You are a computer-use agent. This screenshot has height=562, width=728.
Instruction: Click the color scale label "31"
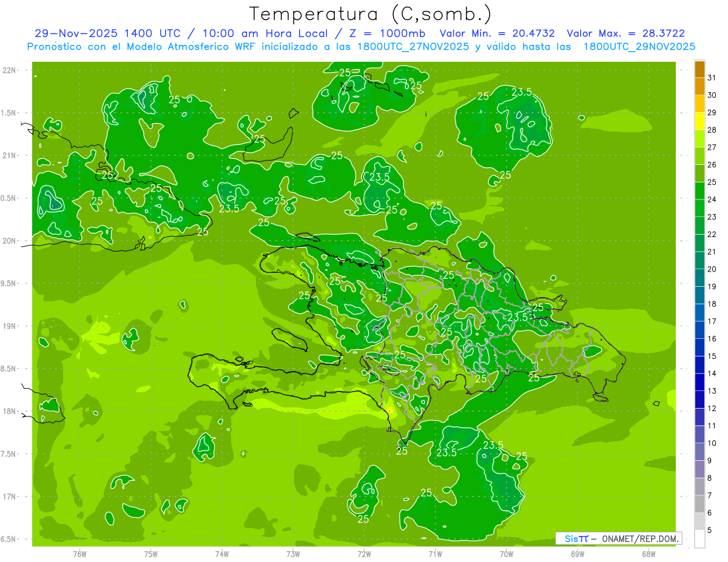coord(712,78)
